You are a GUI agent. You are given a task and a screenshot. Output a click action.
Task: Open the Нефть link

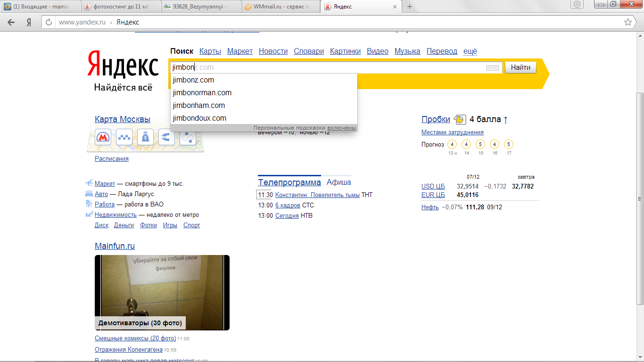coord(430,207)
